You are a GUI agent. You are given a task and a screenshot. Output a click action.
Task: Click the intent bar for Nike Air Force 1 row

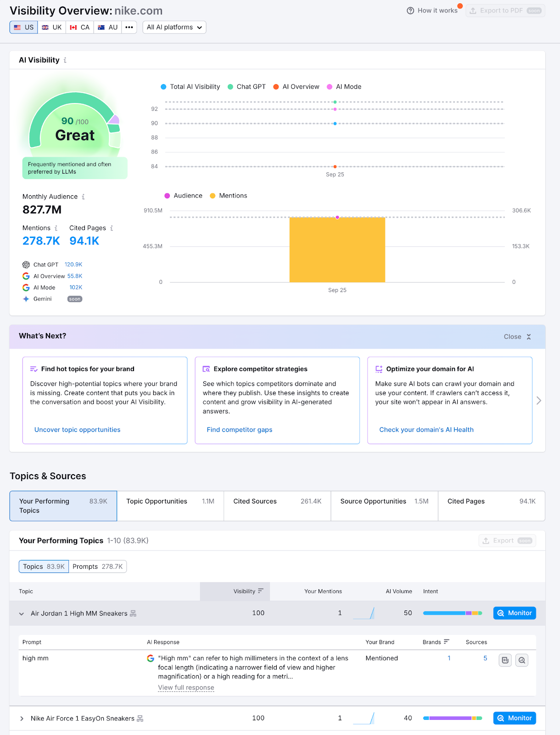click(x=453, y=718)
